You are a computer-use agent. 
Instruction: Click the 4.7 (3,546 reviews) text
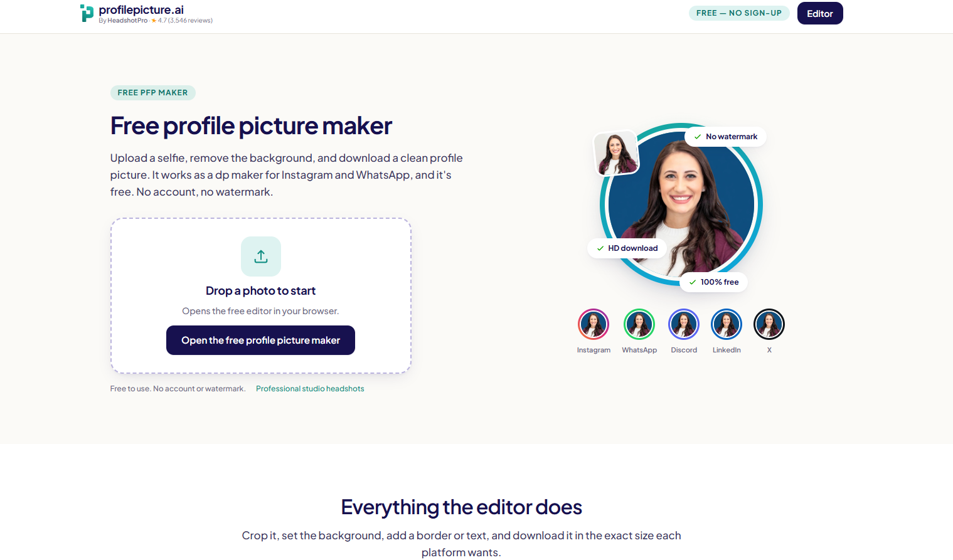[185, 21]
